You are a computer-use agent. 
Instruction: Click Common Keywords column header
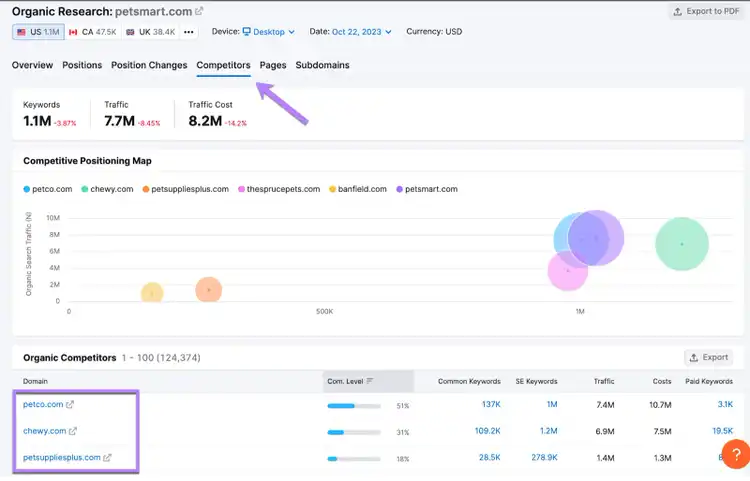coord(469,381)
